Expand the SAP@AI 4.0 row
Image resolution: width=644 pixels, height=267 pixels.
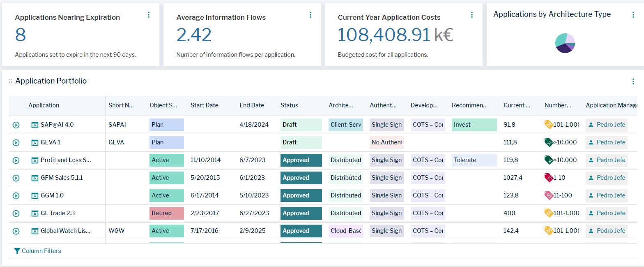(x=16, y=125)
